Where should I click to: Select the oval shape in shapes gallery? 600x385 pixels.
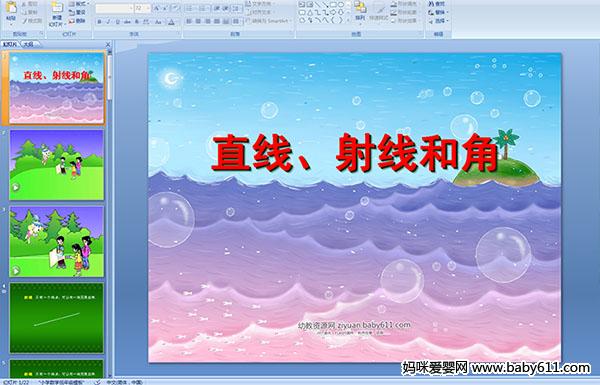click(x=341, y=5)
